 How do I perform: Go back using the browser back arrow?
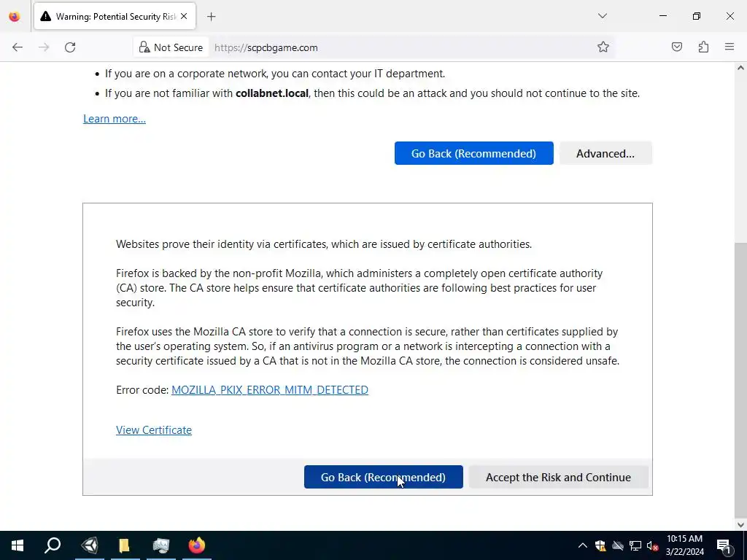coord(18,47)
